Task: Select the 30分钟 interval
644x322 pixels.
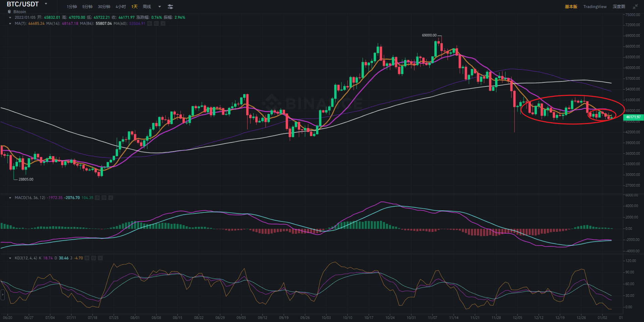Action: point(104,7)
